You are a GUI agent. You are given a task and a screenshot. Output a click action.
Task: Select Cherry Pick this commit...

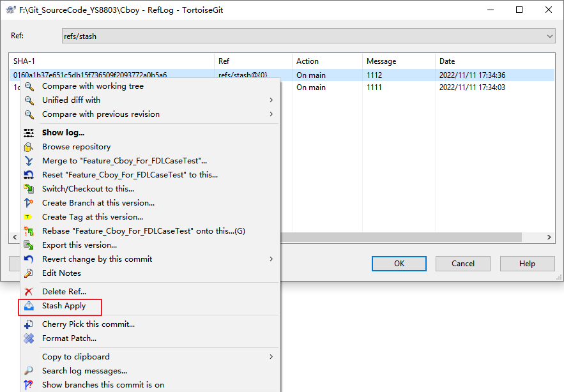click(150, 324)
